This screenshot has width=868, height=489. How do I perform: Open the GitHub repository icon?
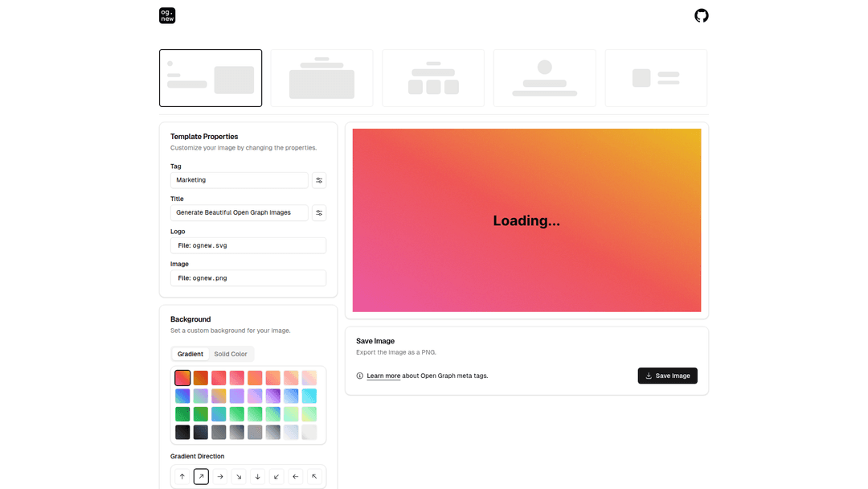[x=701, y=15]
